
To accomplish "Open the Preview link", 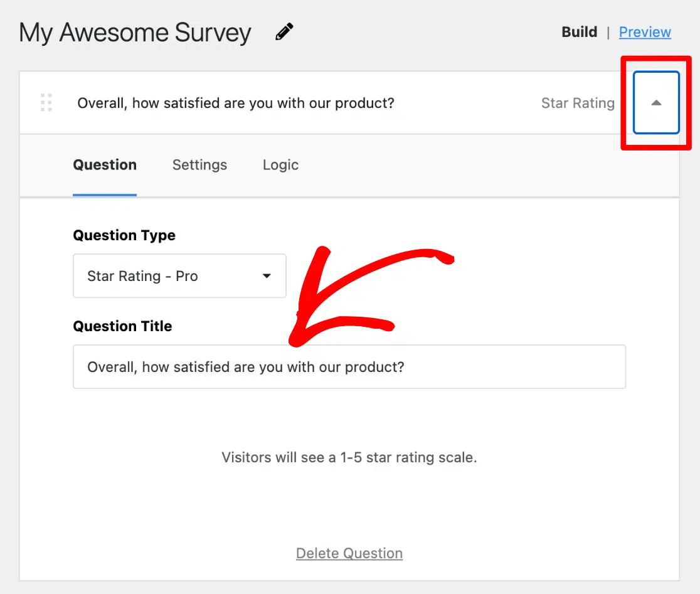I will [x=645, y=32].
